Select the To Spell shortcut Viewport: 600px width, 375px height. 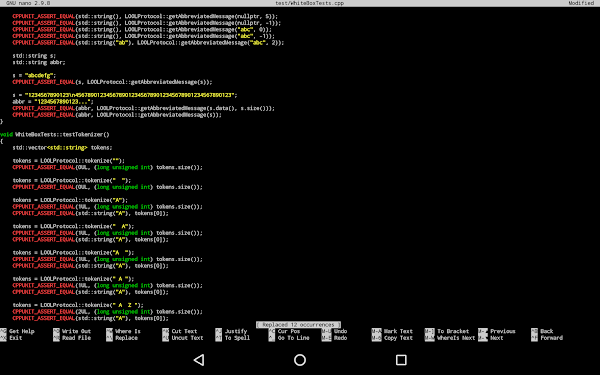pos(233,338)
